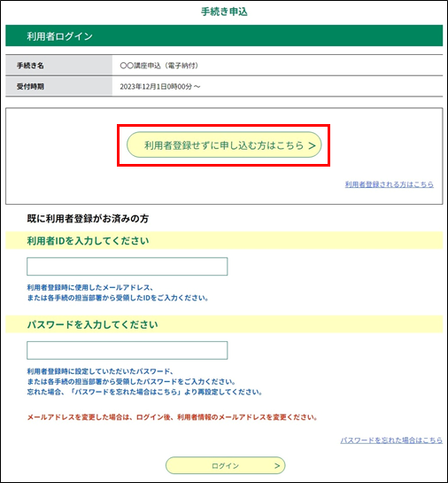The height and width of the screenshot is (483, 448).
Task: Focus the 利用者ID input field
Action: (x=127, y=267)
